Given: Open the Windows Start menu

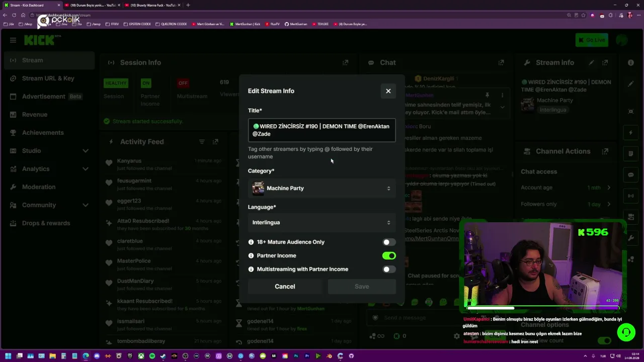Looking at the screenshot, I should tap(8, 356).
